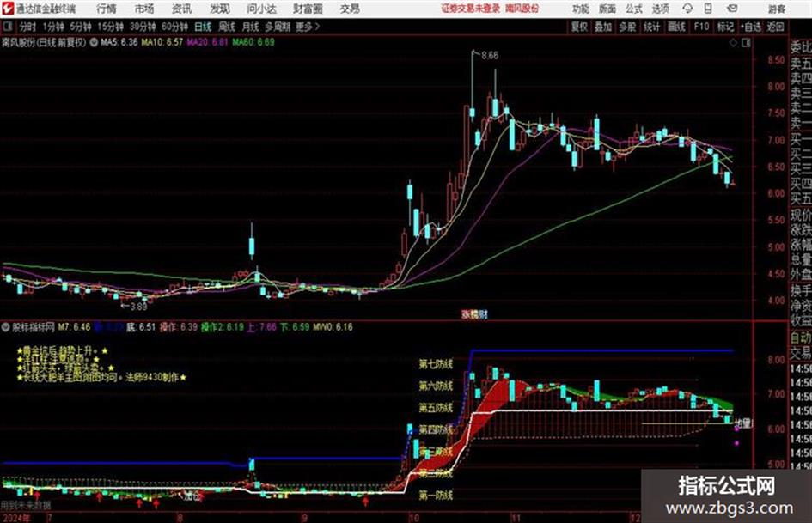Image resolution: width=812 pixels, height=523 pixels.
Task: Open the 市场 menu
Action: click(144, 9)
